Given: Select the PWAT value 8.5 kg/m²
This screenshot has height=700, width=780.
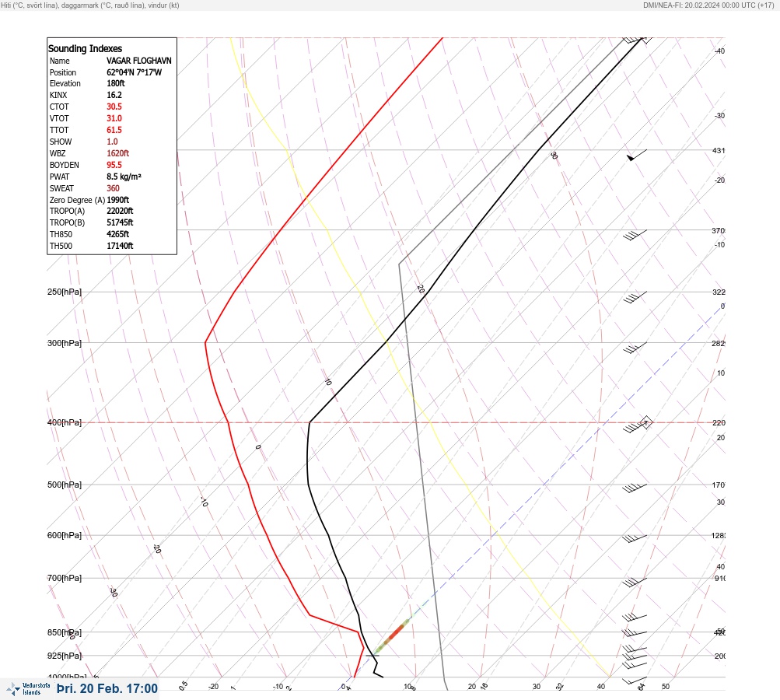Looking at the screenshot, I should [x=124, y=177].
